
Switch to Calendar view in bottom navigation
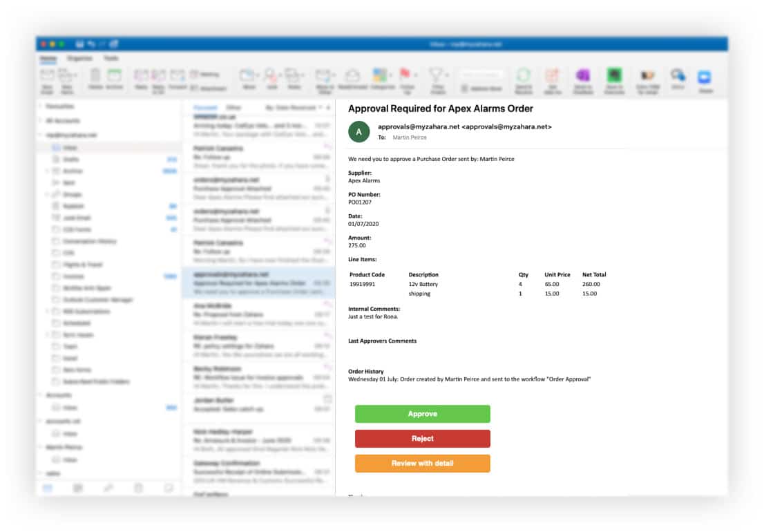tap(77, 488)
